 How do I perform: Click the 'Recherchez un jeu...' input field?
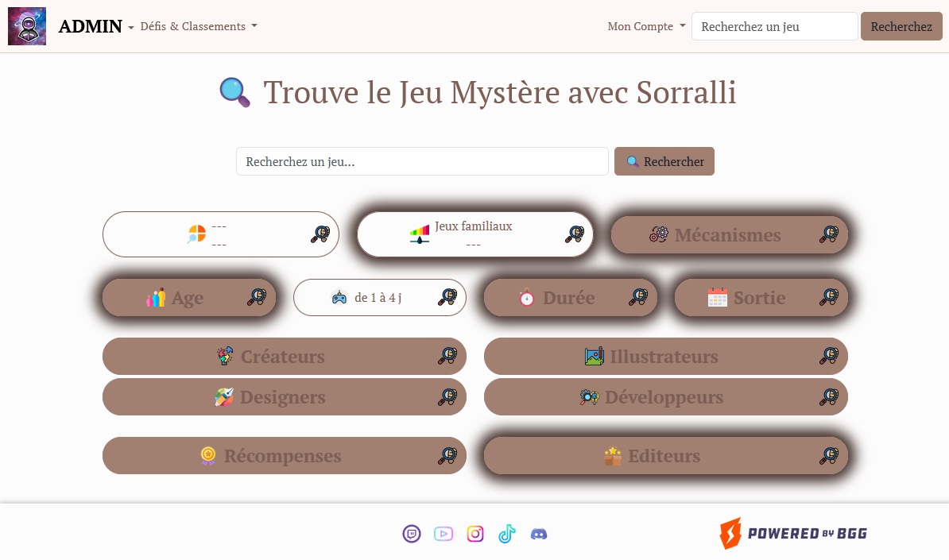[422, 161]
